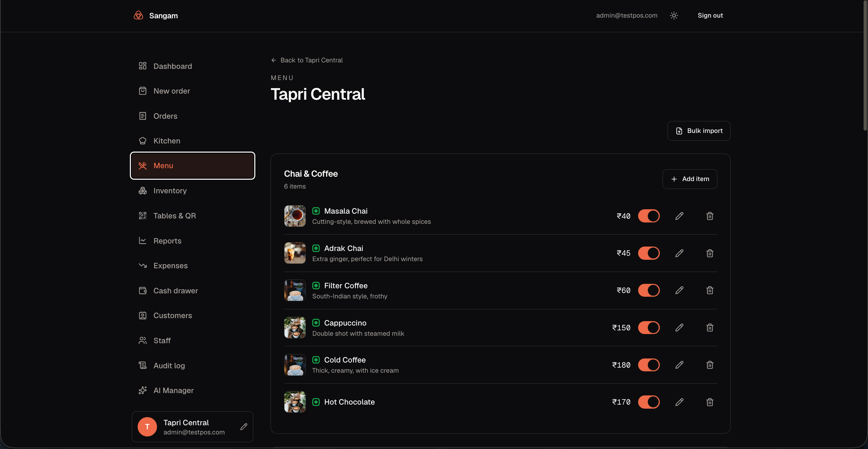Screen dimensions: 868x449
Task: Add item to Chai & Coffee
Action: coord(690,179)
